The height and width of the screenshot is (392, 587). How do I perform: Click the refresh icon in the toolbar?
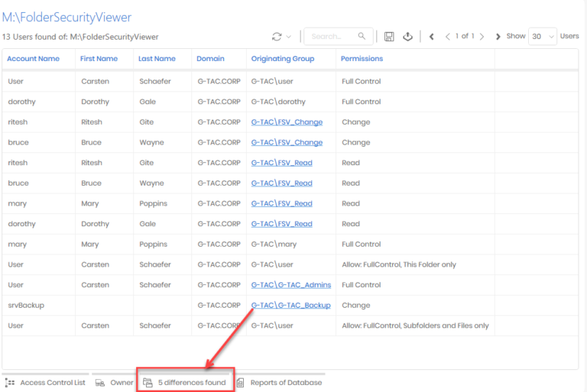tap(277, 37)
